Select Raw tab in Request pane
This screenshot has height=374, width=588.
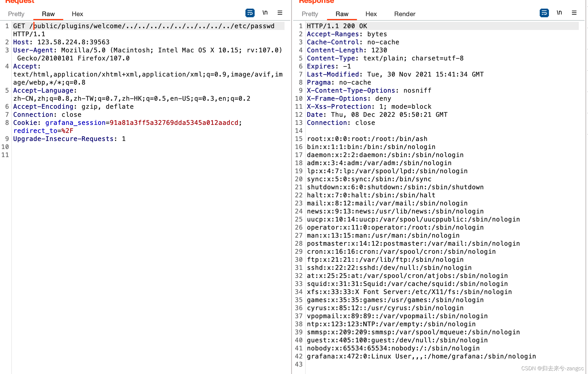point(48,14)
